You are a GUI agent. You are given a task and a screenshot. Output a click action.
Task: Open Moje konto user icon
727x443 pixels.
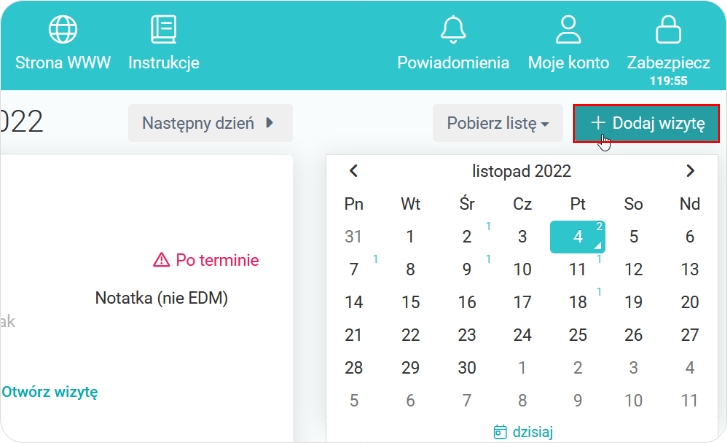tap(568, 30)
